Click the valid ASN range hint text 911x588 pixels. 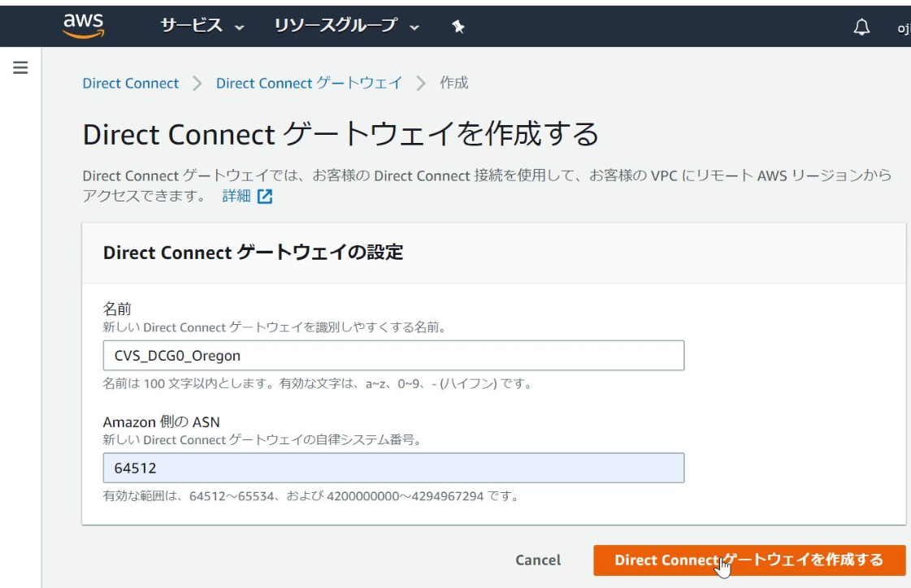tap(310, 496)
